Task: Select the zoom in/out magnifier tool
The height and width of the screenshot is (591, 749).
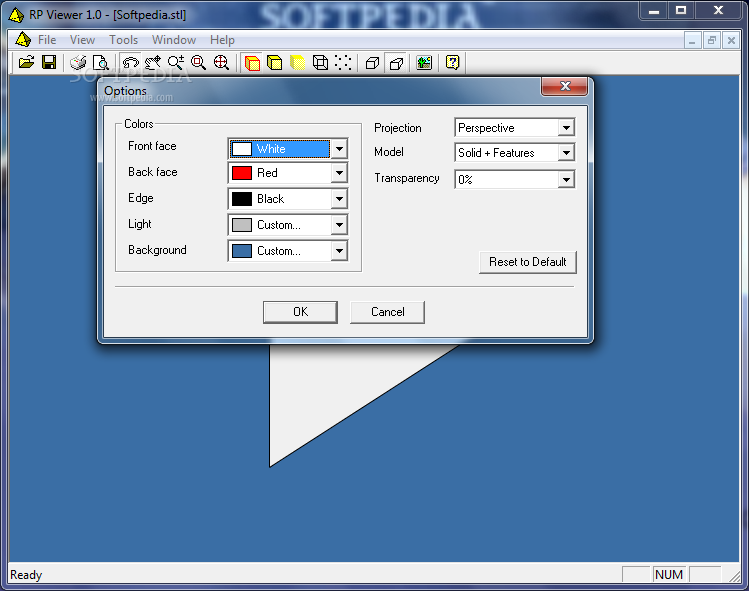Action: pos(176,62)
